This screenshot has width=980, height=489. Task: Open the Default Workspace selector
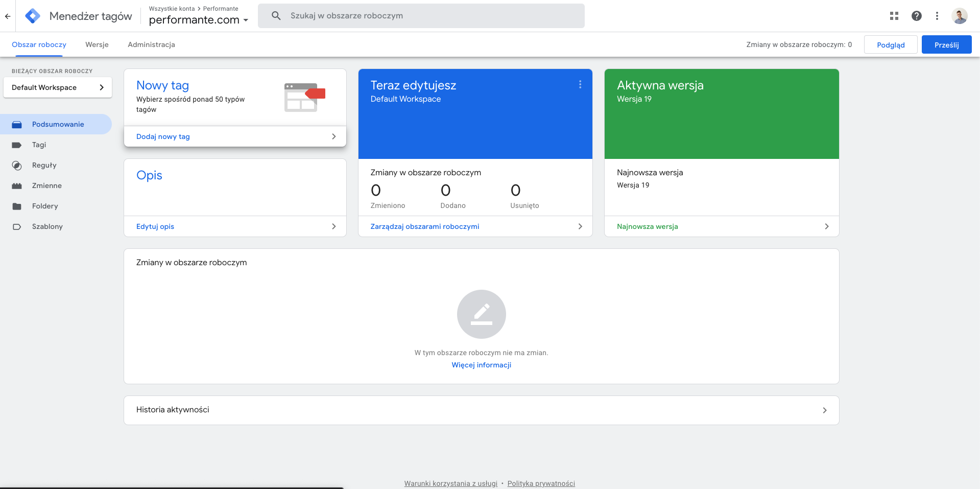pos(58,87)
